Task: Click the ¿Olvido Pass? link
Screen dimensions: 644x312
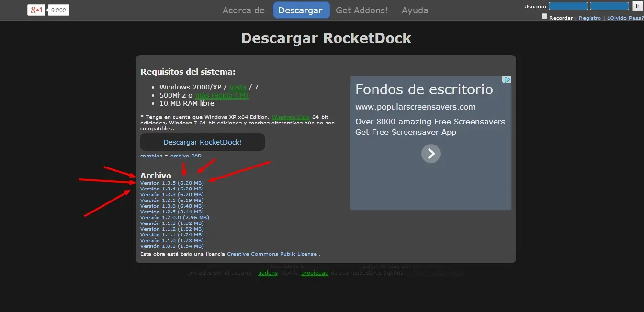Action: (x=625, y=18)
